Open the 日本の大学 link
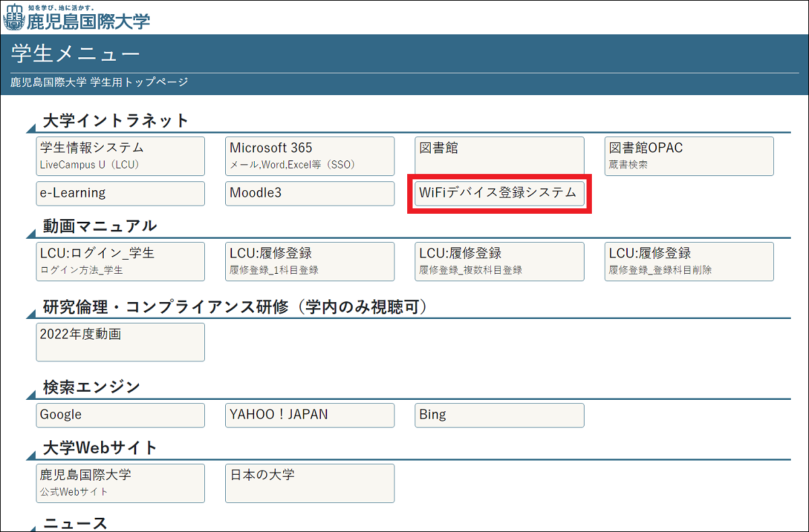This screenshot has height=532, width=809. [309, 483]
